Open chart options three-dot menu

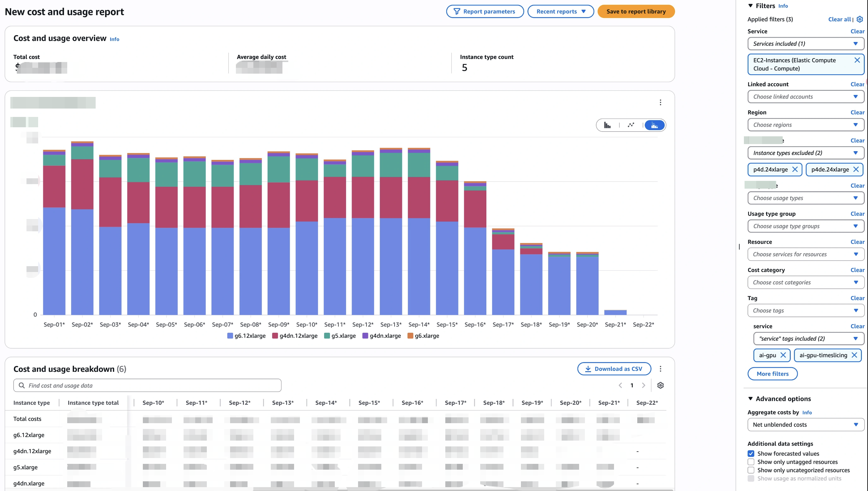coord(660,102)
